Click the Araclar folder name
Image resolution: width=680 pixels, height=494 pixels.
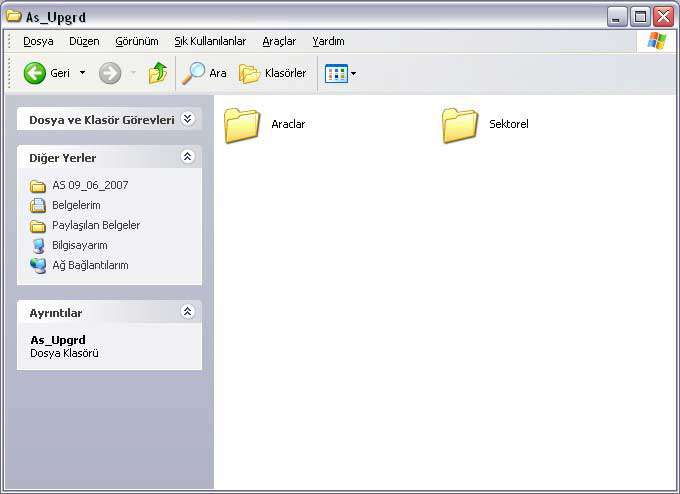[x=288, y=124]
